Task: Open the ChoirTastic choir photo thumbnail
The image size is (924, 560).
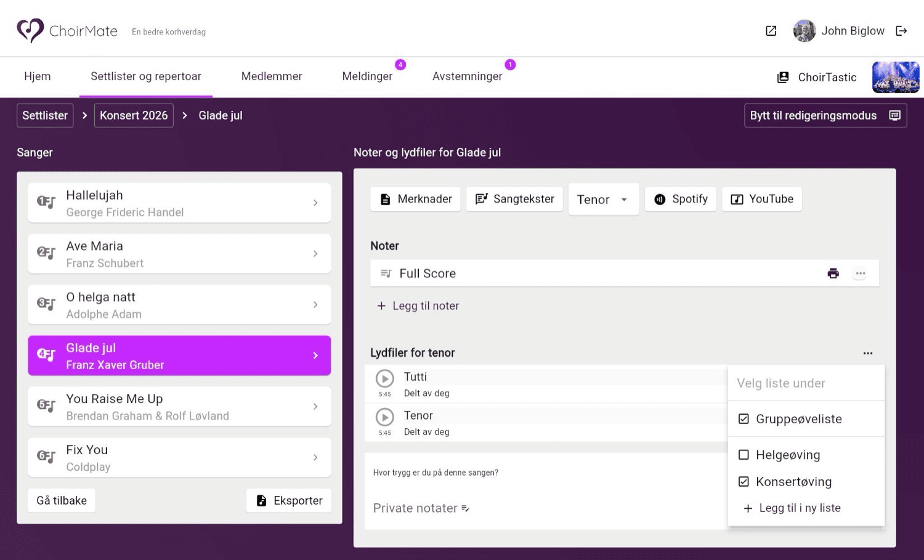Action: pyautogui.click(x=896, y=77)
